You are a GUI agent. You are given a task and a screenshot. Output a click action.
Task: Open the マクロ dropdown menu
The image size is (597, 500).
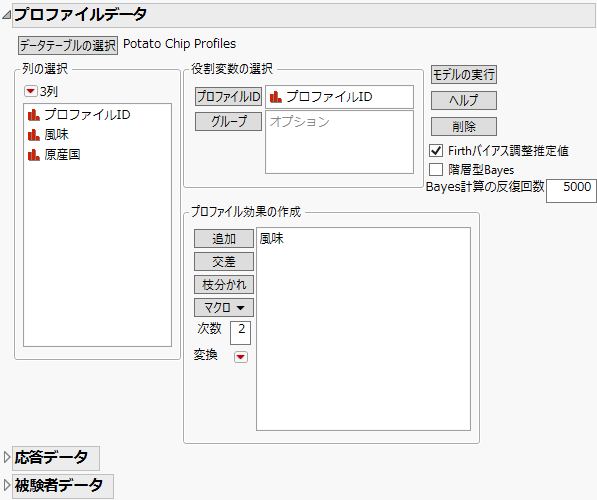coord(224,307)
